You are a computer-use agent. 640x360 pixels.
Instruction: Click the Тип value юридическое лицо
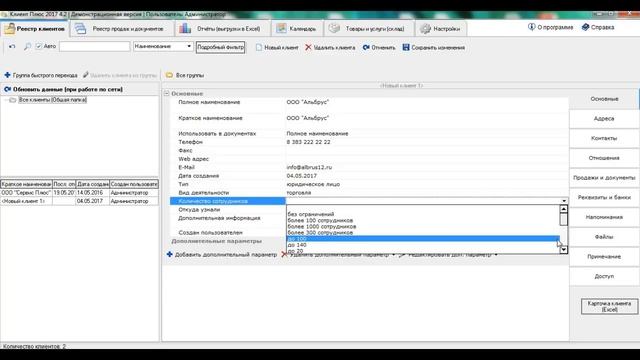click(x=313, y=184)
